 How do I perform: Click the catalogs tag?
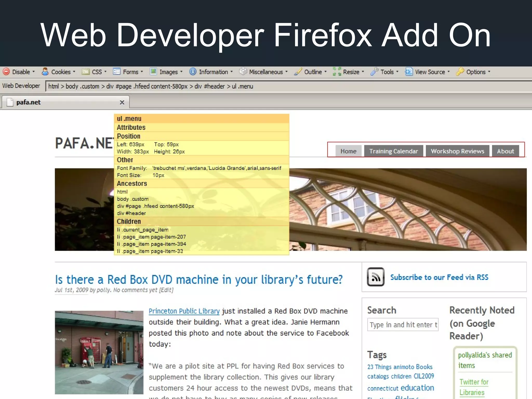(378, 376)
